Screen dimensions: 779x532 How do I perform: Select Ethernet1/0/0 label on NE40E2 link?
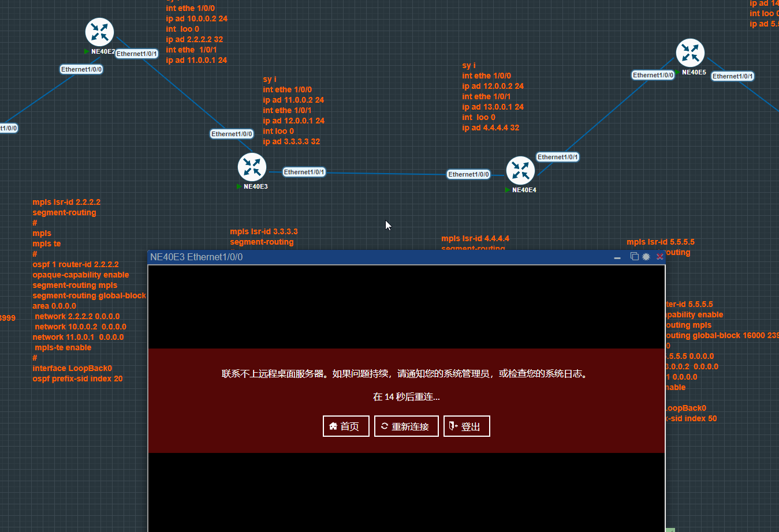[81, 69]
